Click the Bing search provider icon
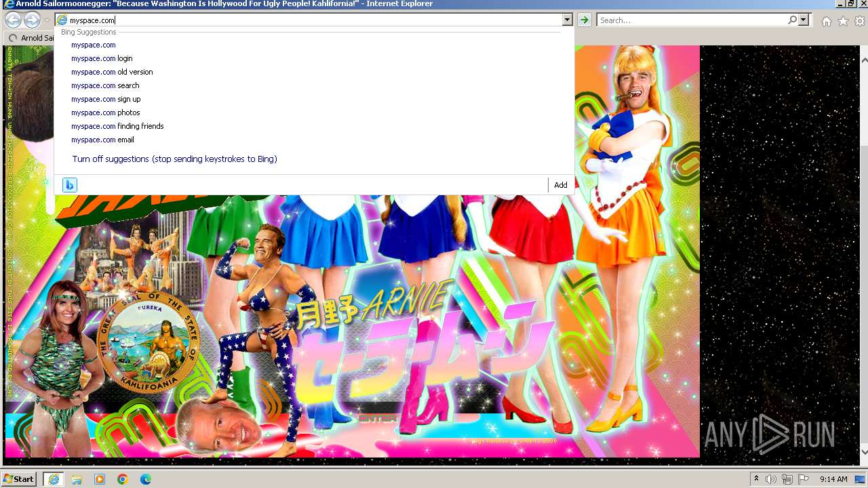 point(70,185)
